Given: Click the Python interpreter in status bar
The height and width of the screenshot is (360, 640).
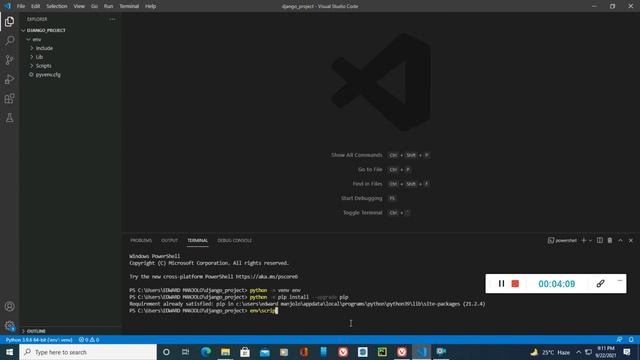Looking at the screenshot, I should (39, 340).
